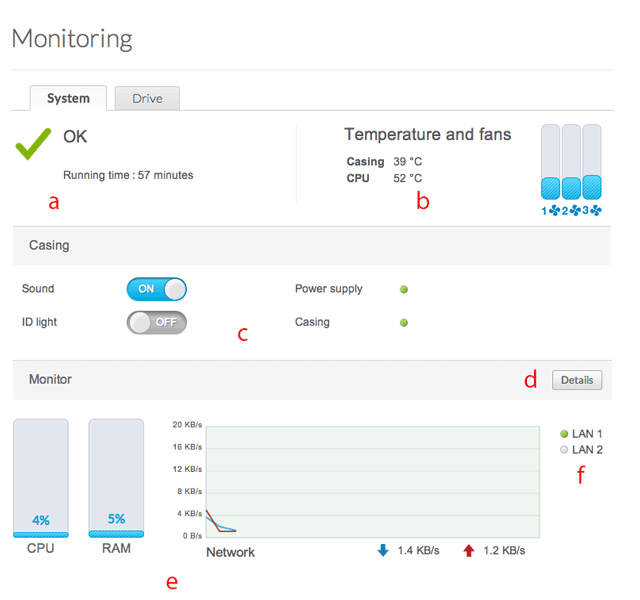Select the System tab
Viewport: 640px width, 600px height.
[x=69, y=98]
